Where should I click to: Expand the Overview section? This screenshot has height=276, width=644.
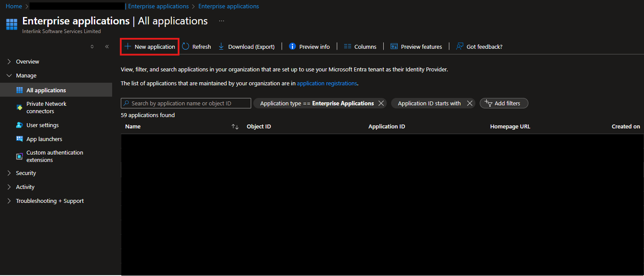(9, 61)
